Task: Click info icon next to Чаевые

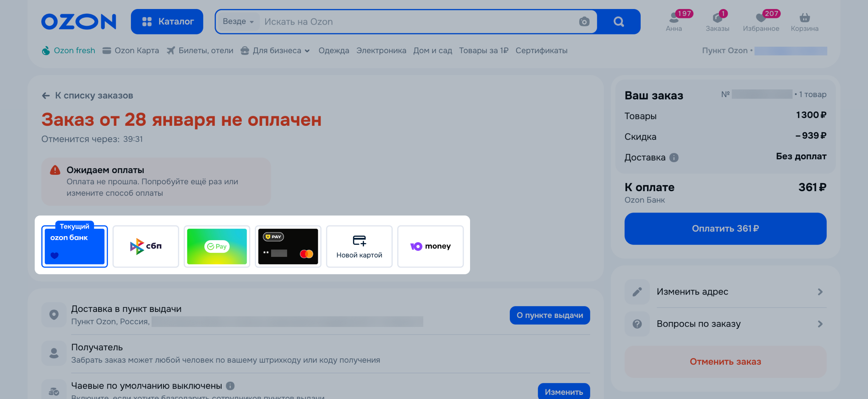Action: pyautogui.click(x=230, y=386)
